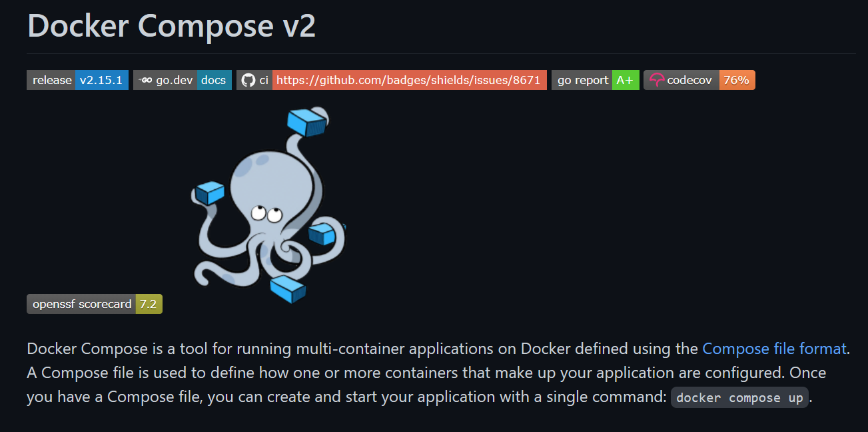Viewport: 868px width, 432px height.
Task: Click the docker compose up code snippet
Action: point(739,397)
